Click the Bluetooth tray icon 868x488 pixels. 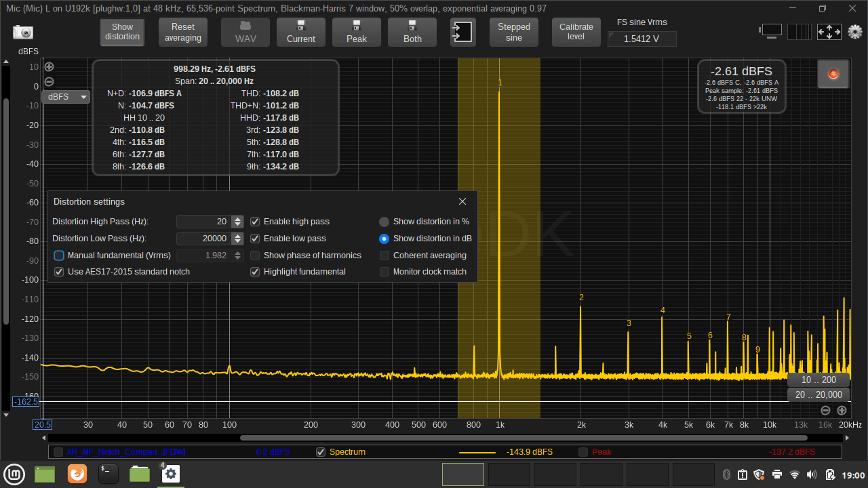tap(726, 474)
